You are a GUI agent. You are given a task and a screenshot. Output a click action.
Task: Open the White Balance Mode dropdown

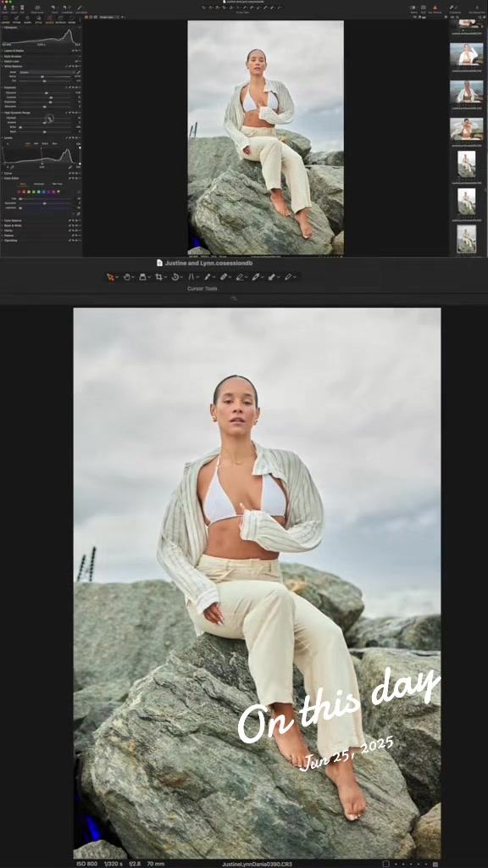[47, 72]
